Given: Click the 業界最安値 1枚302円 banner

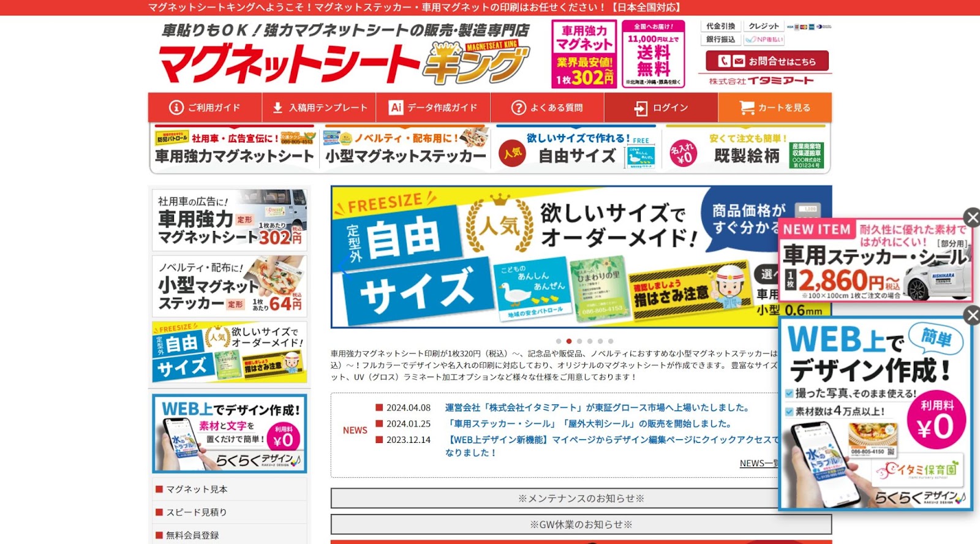Looking at the screenshot, I should pos(584,54).
